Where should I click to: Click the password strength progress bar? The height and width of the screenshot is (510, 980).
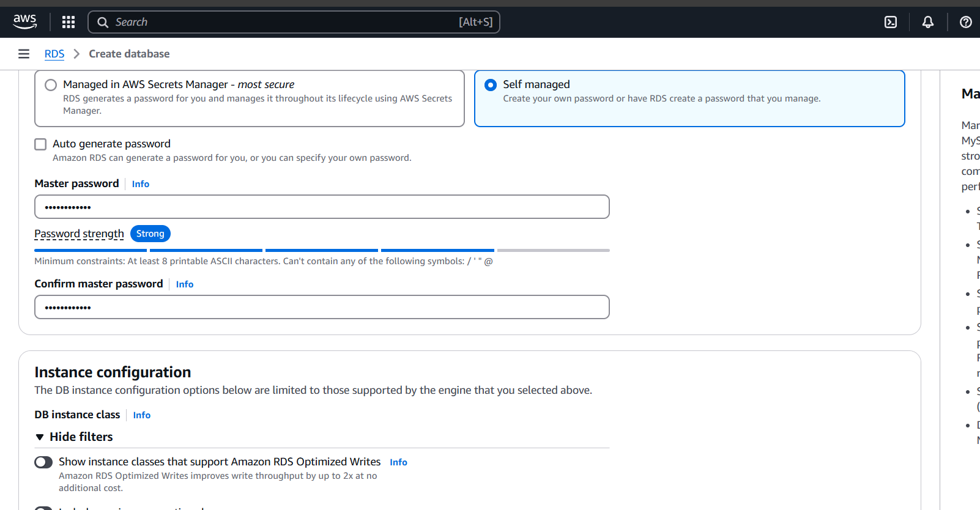[322, 250]
